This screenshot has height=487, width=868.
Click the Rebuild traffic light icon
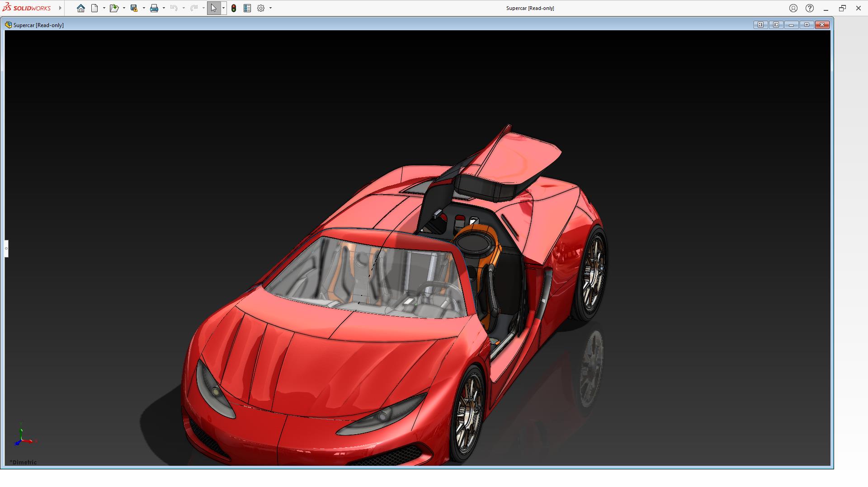[x=234, y=8]
